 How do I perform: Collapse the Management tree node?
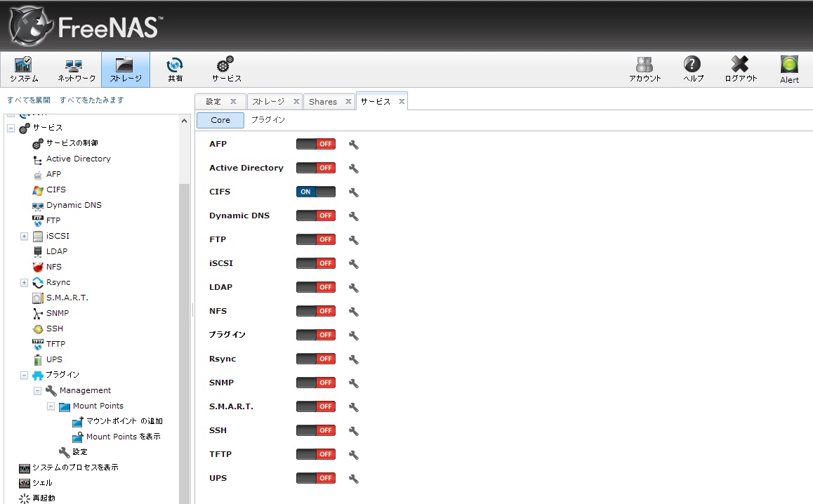click(x=37, y=390)
